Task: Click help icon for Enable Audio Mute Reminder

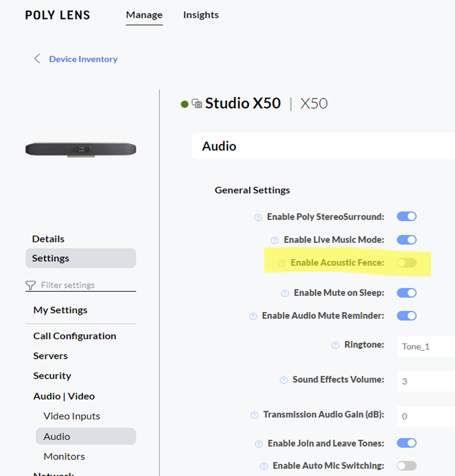Action: click(x=253, y=316)
